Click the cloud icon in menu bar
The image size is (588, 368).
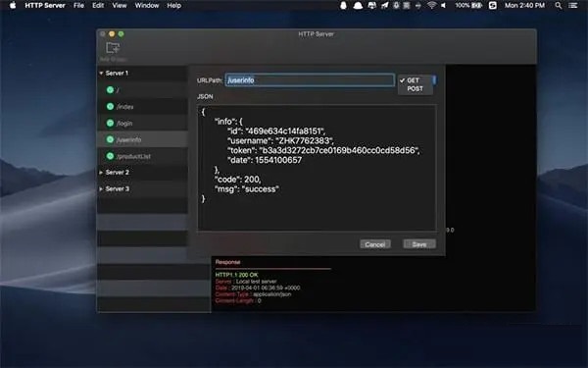pyautogui.click(x=358, y=6)
